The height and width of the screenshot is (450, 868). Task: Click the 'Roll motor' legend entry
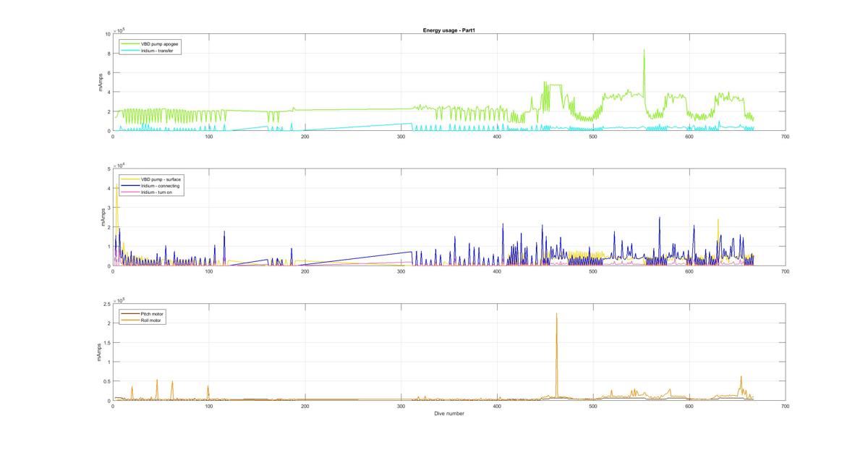click(153, 320)
